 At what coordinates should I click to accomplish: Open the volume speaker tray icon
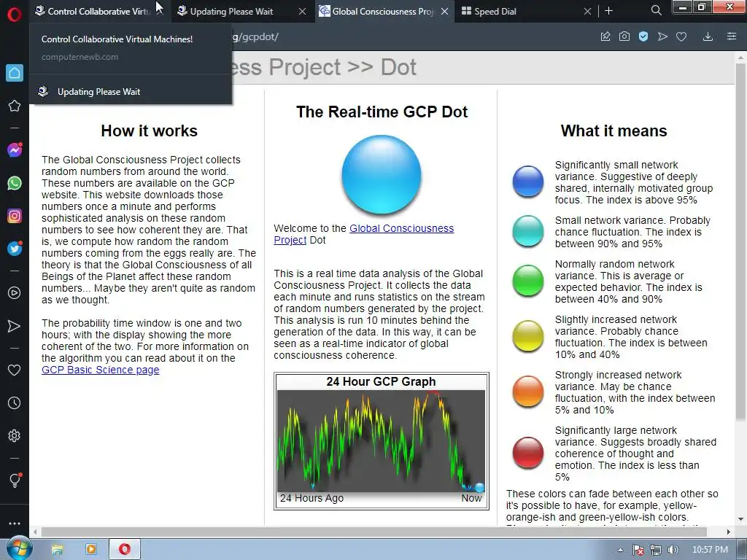click(x=673, y=550)
